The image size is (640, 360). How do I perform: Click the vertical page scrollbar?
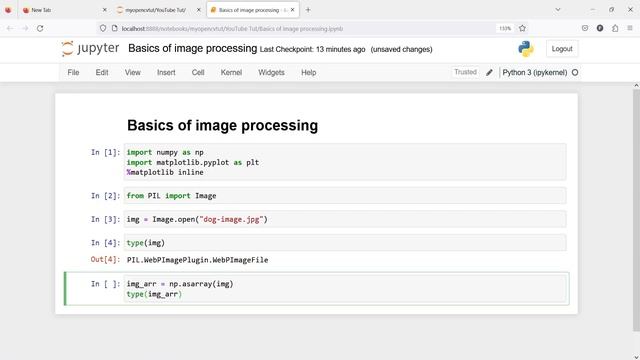pos(636,210)
